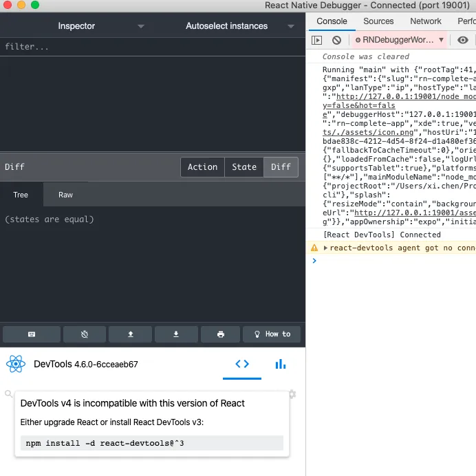Image resolution: width=476 pixels, height=476 pixels.
Task: Click the DevTools 4.6.0-6cceaeb67 version text
Action: point(85,364)
